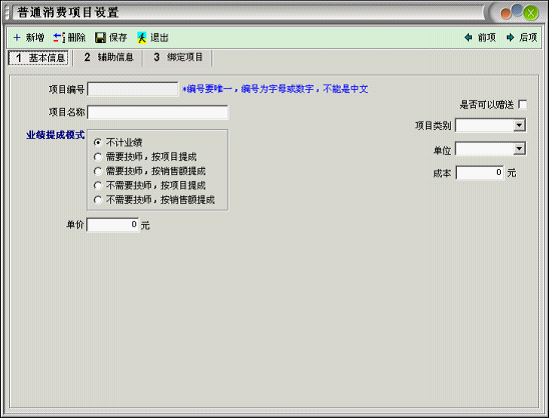Select 不需要技师,按销售额提成 radio option

click(98, 200)
